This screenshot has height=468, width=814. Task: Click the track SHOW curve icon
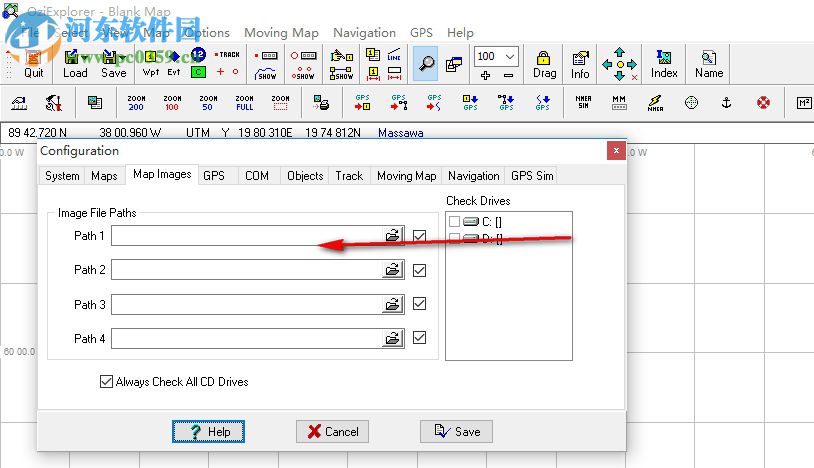tap(266, 73)
